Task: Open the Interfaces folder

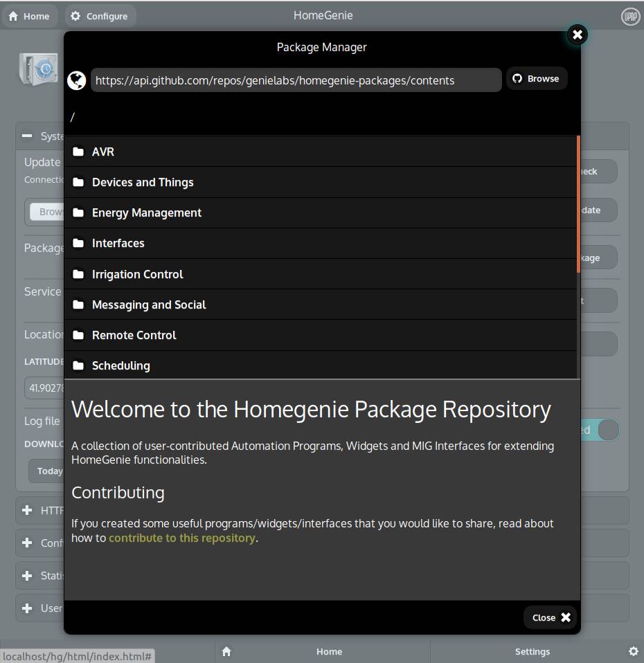Action: click(321, 243)
